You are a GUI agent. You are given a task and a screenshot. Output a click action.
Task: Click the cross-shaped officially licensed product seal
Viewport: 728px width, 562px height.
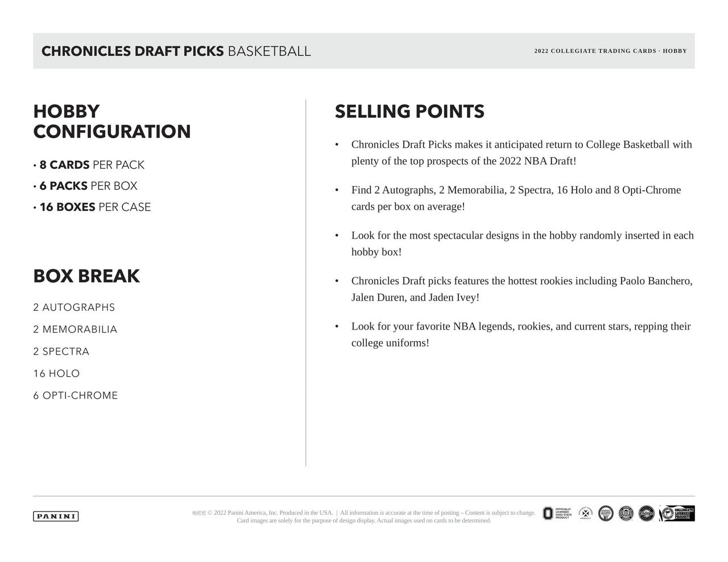tap(585, 513)
